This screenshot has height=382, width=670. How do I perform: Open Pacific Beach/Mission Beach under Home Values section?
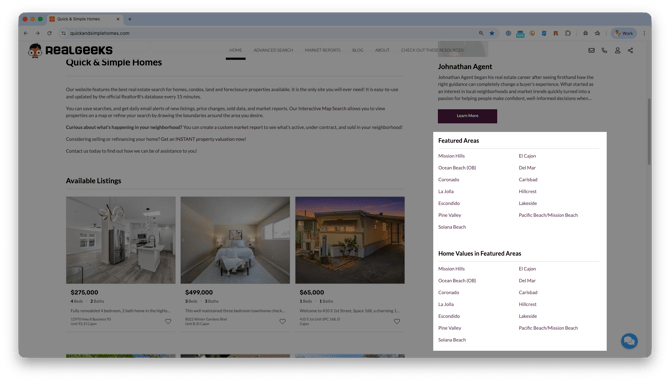point(548,328)
